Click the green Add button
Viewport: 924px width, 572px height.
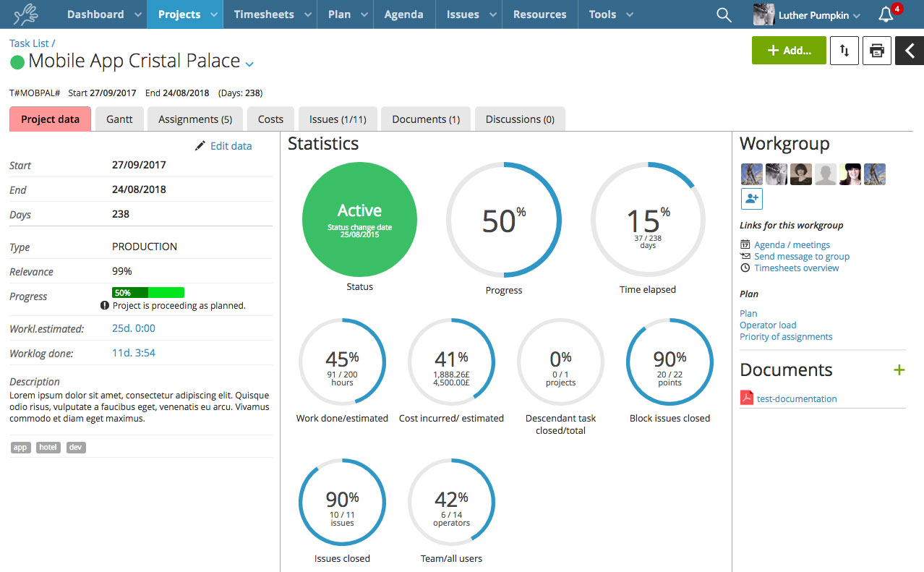coord(788,51)
